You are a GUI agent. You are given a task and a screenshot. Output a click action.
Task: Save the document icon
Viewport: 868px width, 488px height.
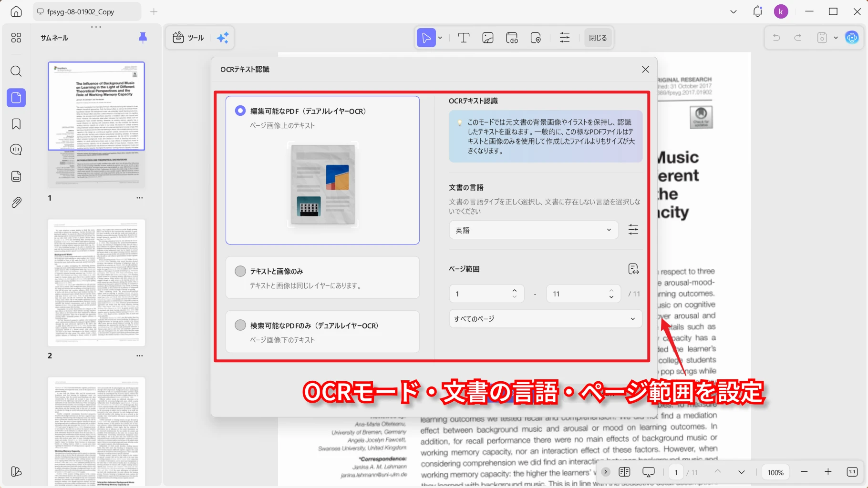[822, 38]
